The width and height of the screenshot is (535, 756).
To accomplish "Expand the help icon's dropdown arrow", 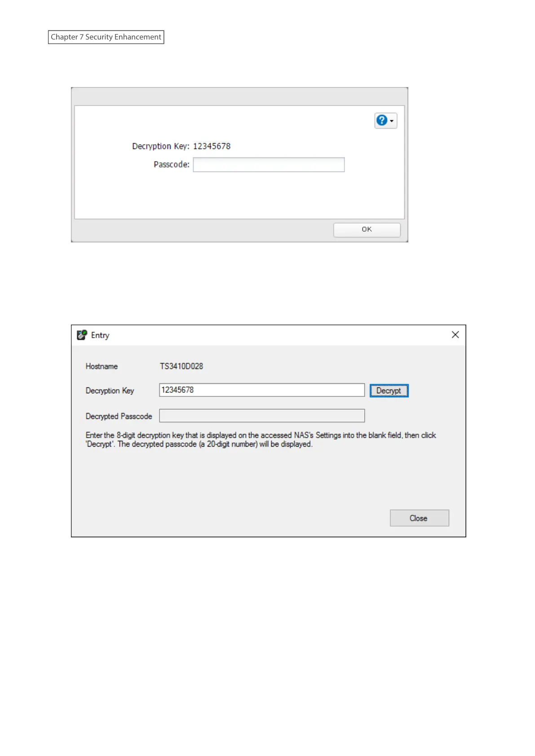I will [x=392, y=121].
